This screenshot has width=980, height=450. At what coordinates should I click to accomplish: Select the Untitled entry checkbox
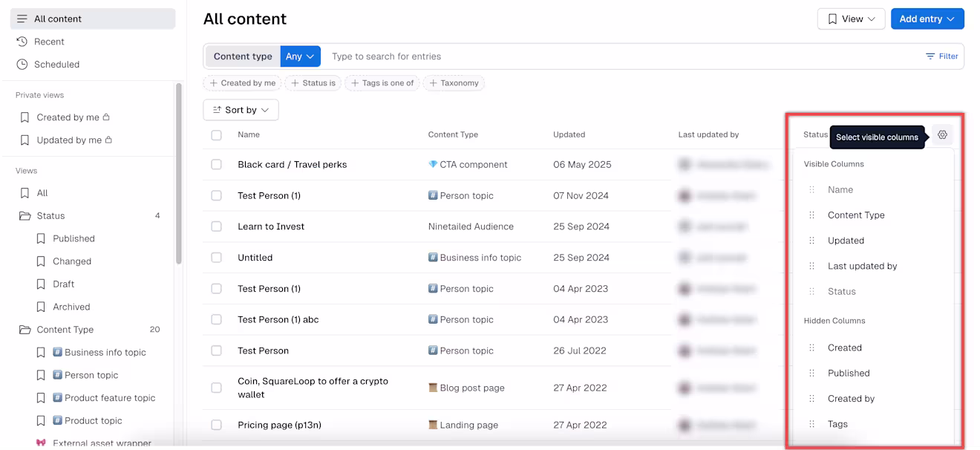216,258
